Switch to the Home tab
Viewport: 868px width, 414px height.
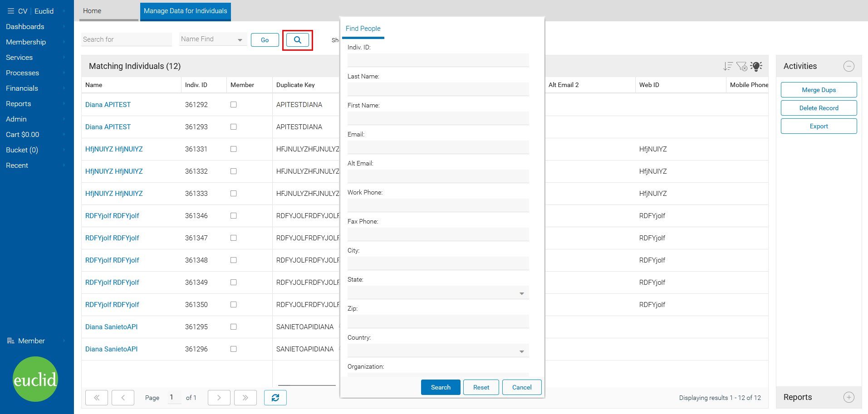tap(92, 11)
